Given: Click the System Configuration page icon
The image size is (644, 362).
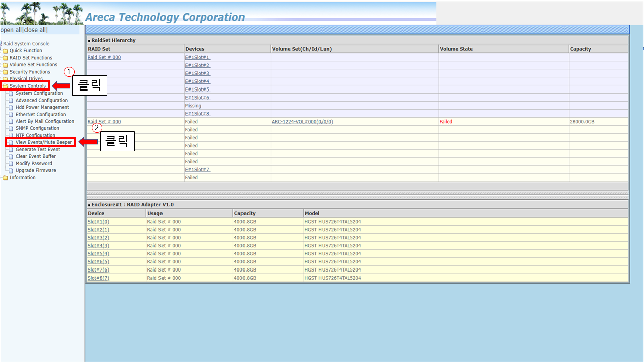Looking at the screenshot, I should pos(11,93).
